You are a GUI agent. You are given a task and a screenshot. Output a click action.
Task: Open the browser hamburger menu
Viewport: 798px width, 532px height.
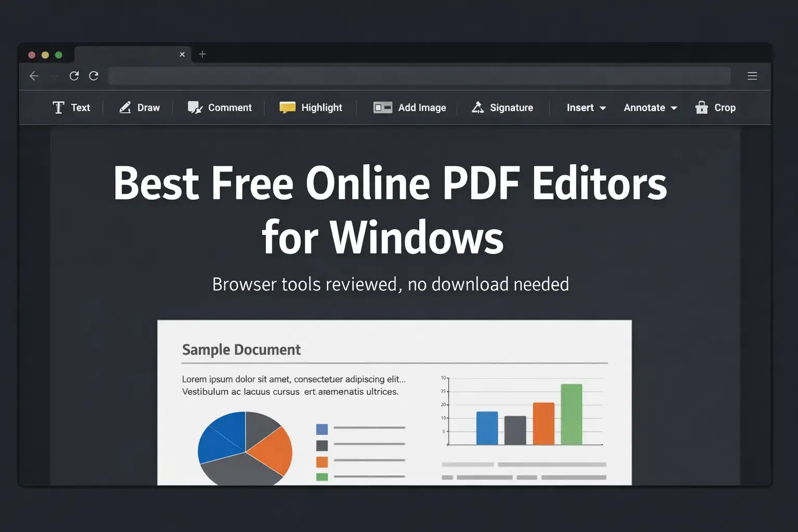point(752,76)
